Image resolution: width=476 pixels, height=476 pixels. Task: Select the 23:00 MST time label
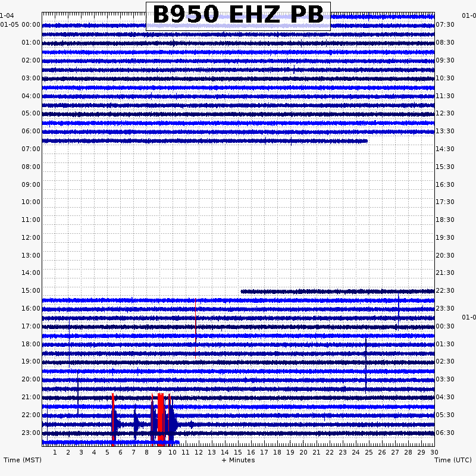click(31, 433)
